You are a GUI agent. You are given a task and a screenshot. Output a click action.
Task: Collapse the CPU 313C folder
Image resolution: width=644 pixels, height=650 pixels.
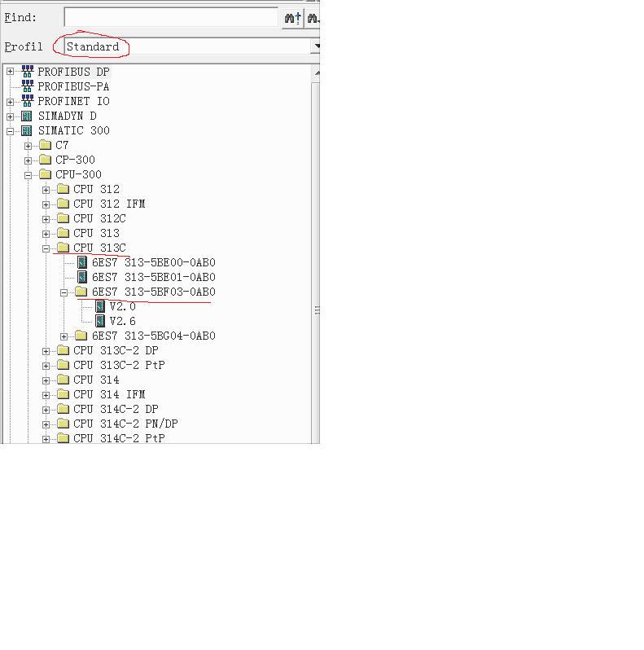pyautogui.click(x=46, y=248)
